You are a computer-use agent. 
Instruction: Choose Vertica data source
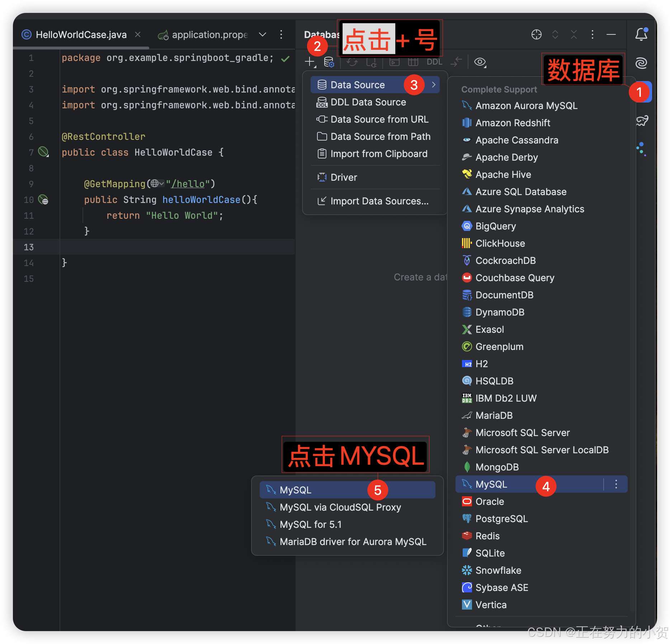click(x=541, y=605)
